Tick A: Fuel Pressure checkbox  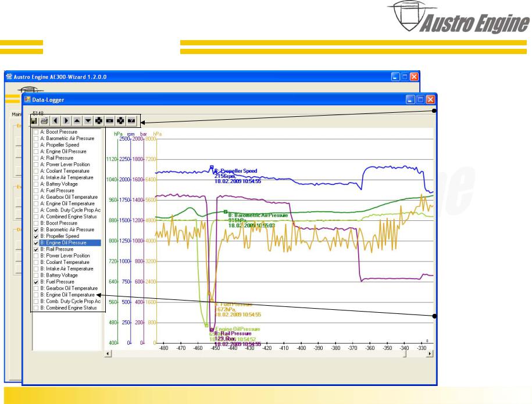click(36, 191)
